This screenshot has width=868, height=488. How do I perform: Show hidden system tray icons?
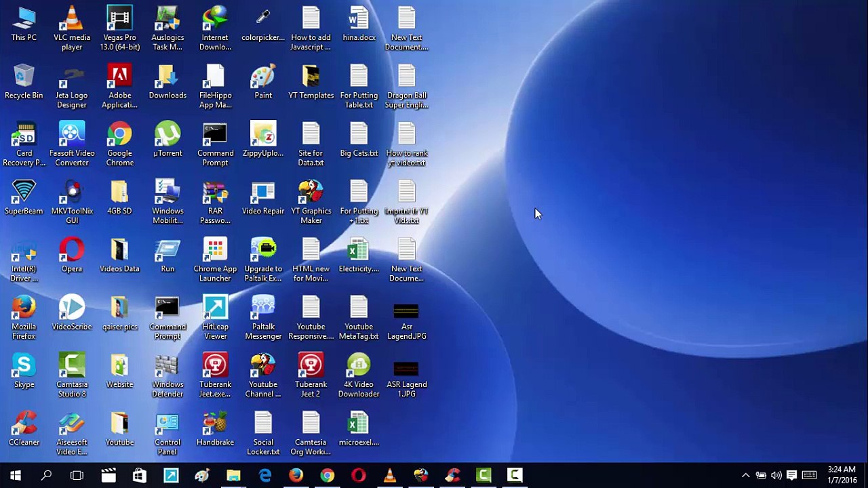[x=745, y=475]
